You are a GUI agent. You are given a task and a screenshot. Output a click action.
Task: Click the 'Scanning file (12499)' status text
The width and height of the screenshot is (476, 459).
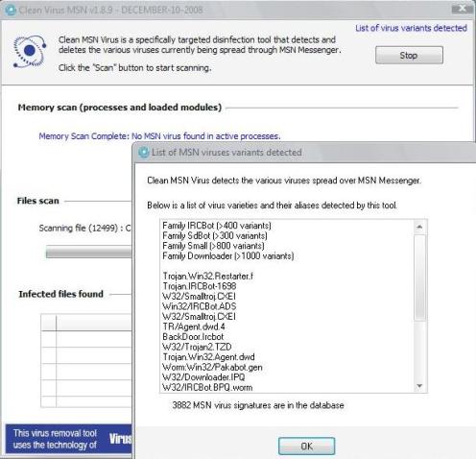[85, 229]
